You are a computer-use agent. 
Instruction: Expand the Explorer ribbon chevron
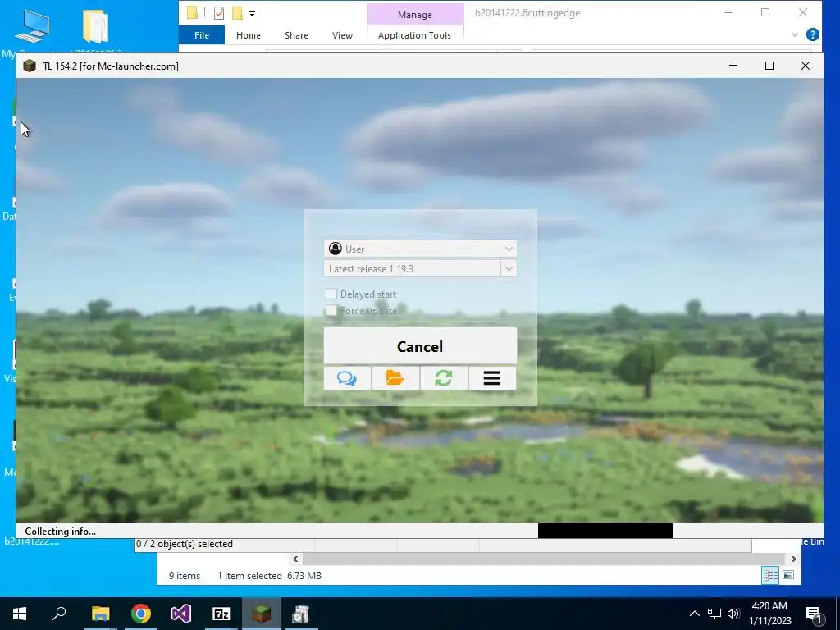(x=794, y=34)
